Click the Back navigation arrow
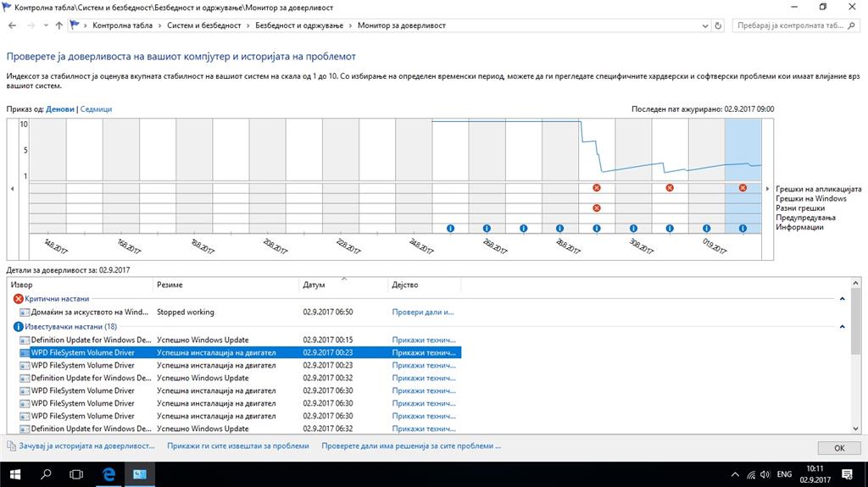The width and height of the screenshot is (868, 487). click(x=12, y=25)
